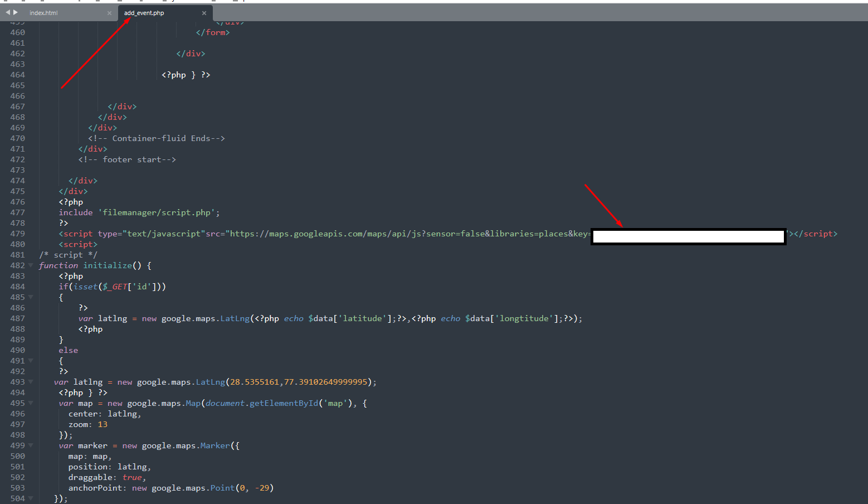This screenshot has height=504, width=868.
Task: Close the index.html tab
Action: [109, 13]
